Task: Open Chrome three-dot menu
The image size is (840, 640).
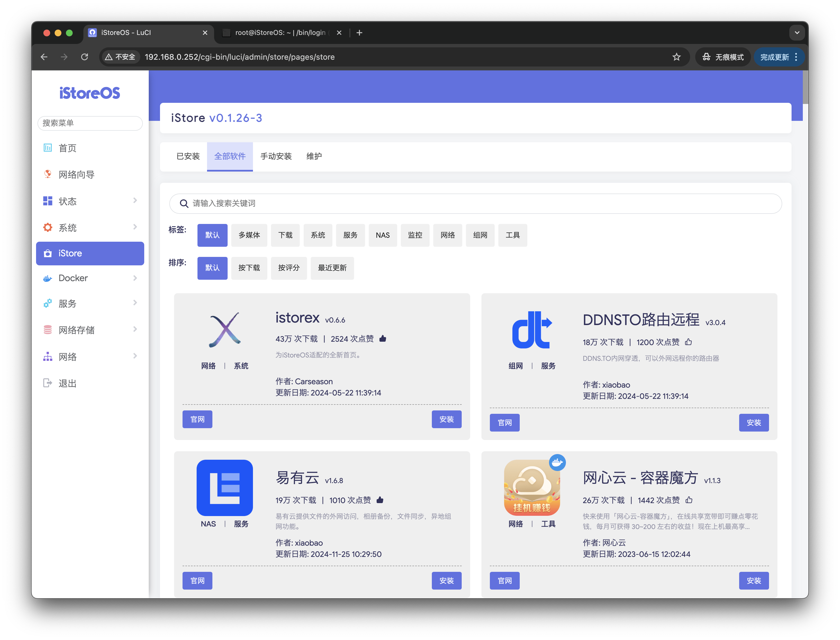Action: pos(796,57)
